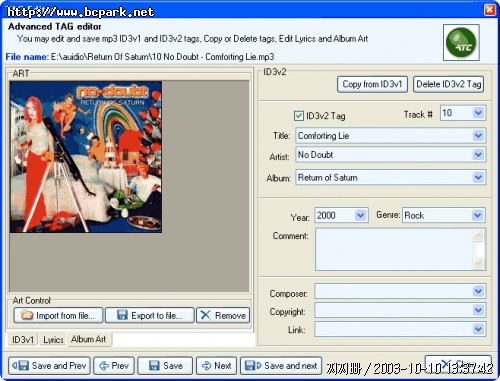Click the No Doubt album cover thumbnail
The width and height of the screenshot is (500, 381).
click(x=86, y=157)
